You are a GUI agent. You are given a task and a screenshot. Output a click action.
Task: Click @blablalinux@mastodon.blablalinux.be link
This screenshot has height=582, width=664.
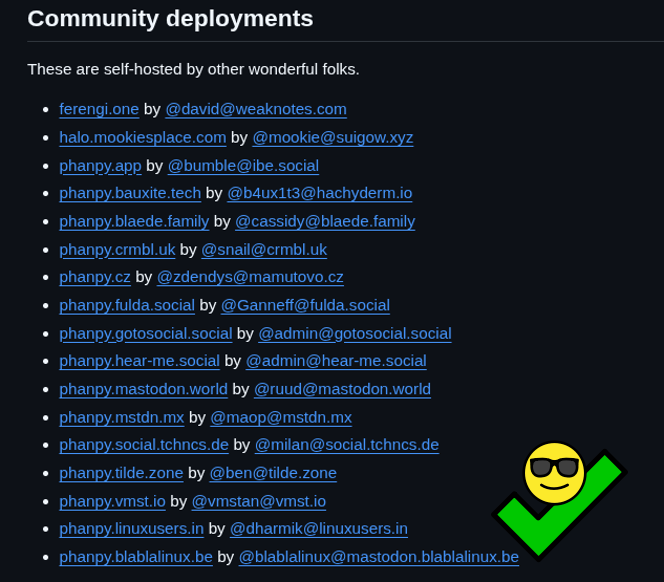pyautogui.click(x=378, y=557)
